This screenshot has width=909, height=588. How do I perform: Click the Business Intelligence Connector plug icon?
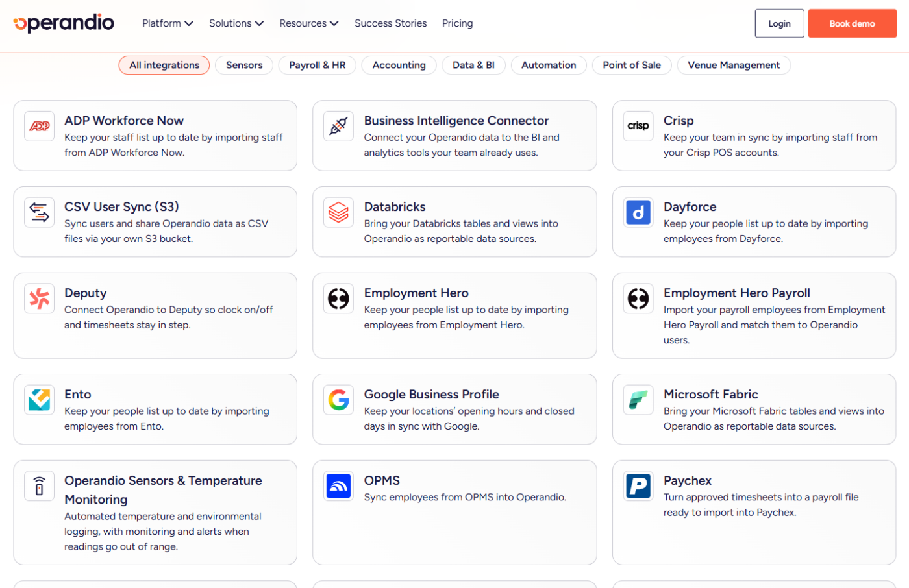pyautogui.click(x=339, y=126)
